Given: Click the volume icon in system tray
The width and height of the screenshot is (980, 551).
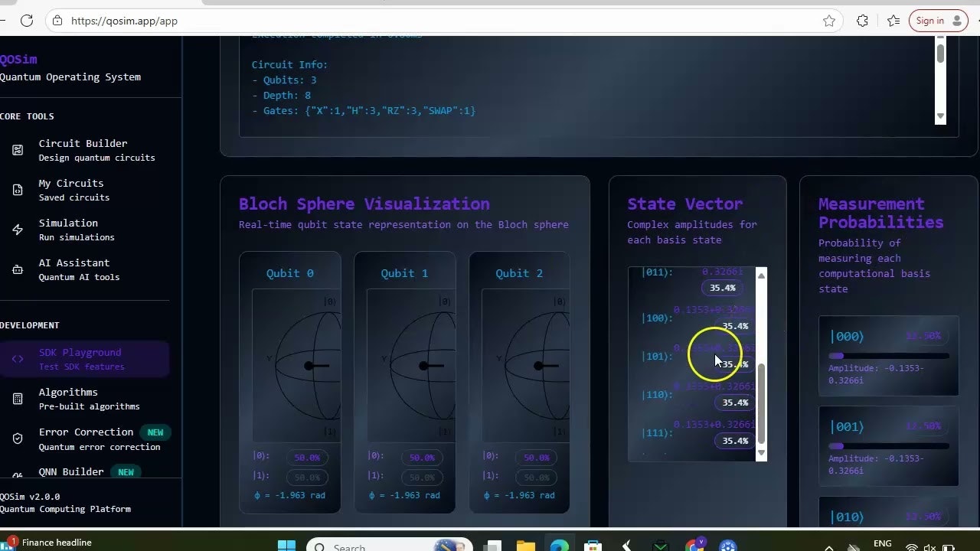Looking at the screenshot, I should click(931, 547).
